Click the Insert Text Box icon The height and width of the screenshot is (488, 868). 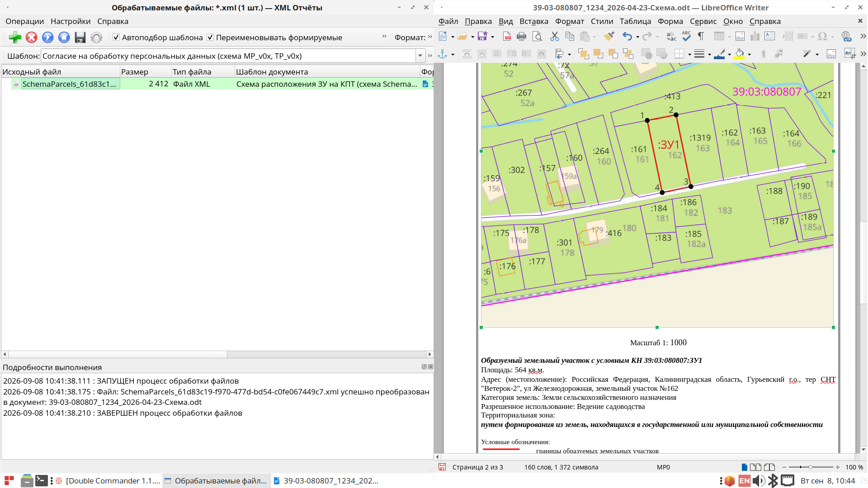770,37
